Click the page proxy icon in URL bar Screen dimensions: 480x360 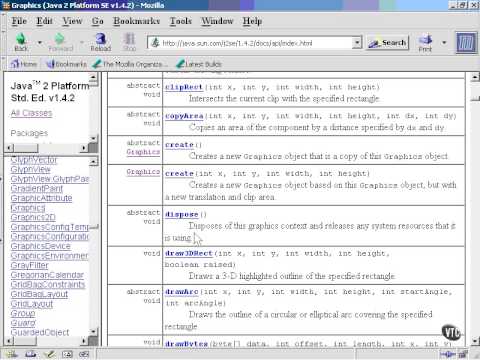click(155, 43)
